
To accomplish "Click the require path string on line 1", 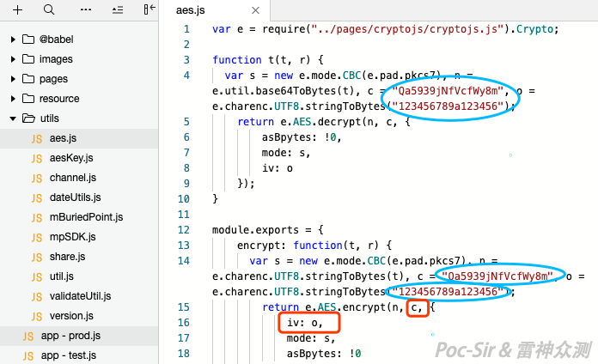I will pyautogui.click(x=407, y=29).
